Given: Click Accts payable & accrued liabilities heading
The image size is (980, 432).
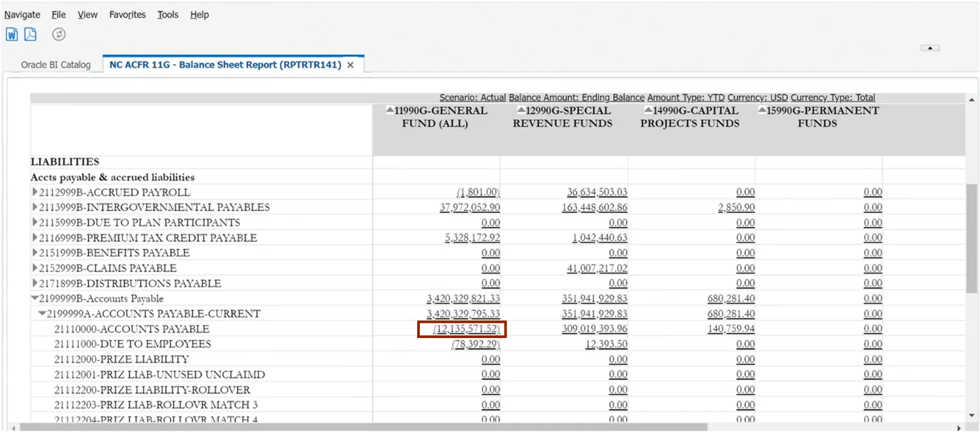Looking at the screenshot, I should tap(113, 177).
